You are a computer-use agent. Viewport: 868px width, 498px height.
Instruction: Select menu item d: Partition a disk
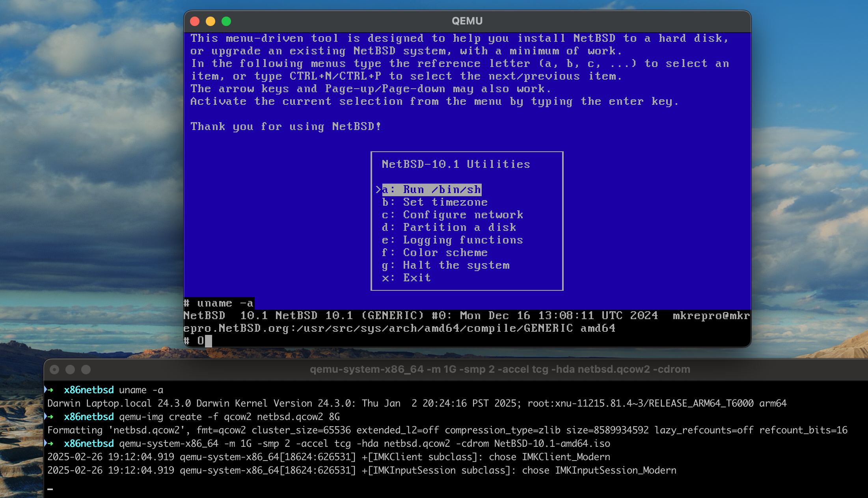point(449,227)
